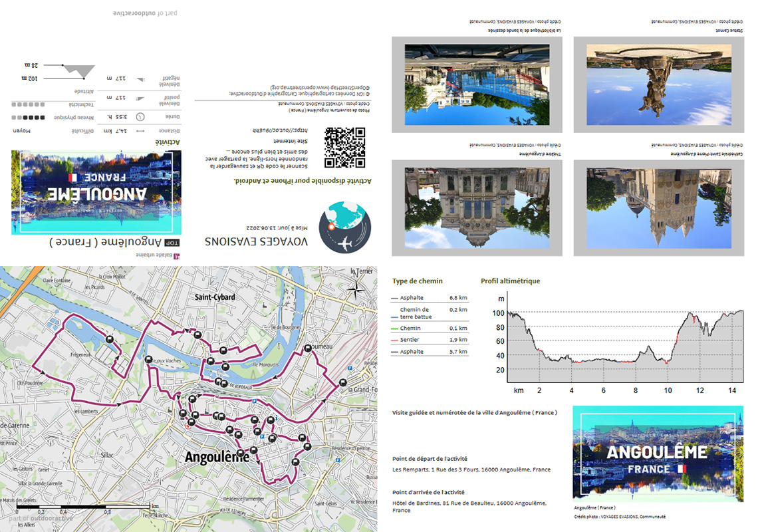The width and height of the screenshot is (758, 532).
Task: Click the '14,7 km' distance value
Action: pyautogui.click(x=116, y=131)
